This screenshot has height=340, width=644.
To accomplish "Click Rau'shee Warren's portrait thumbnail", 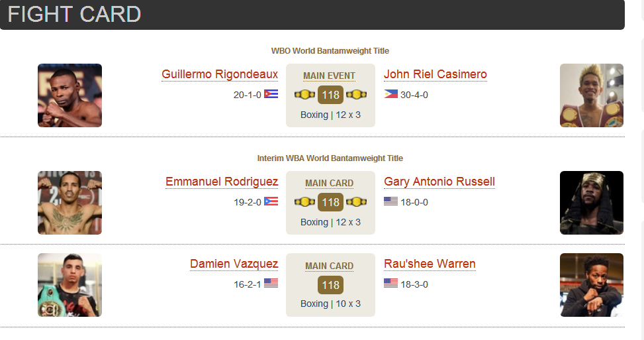I will (592, 285).
